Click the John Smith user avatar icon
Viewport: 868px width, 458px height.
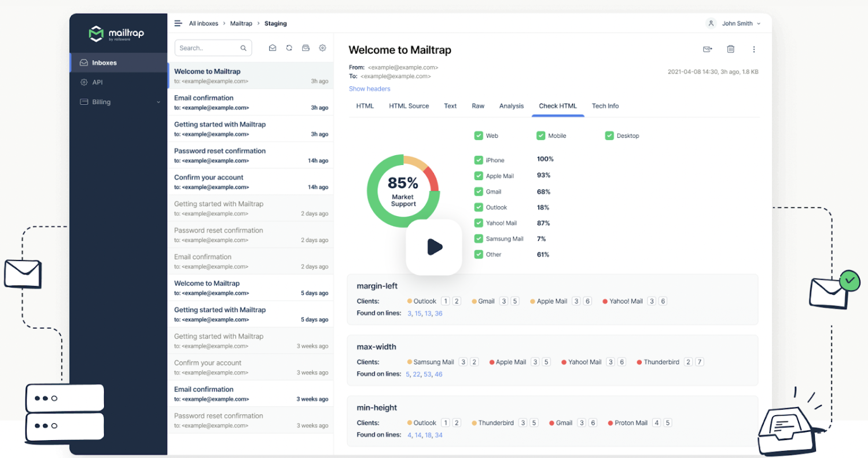(x=711, y=24)
